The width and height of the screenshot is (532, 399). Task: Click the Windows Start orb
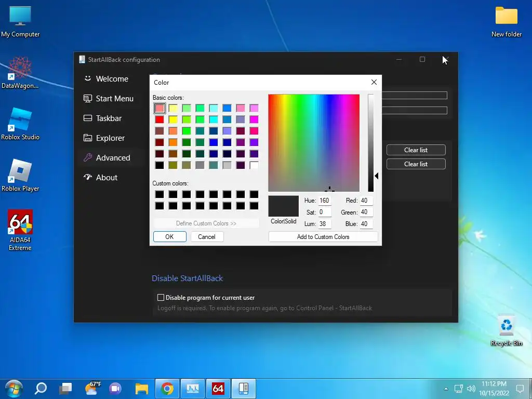(x=14, y=389)
